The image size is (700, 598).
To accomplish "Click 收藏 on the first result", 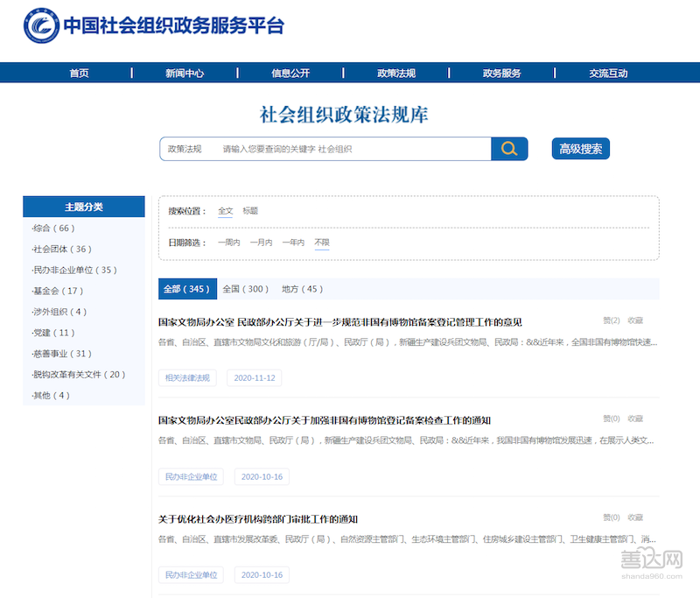I will pyautogui.click(x=635, y=320).
